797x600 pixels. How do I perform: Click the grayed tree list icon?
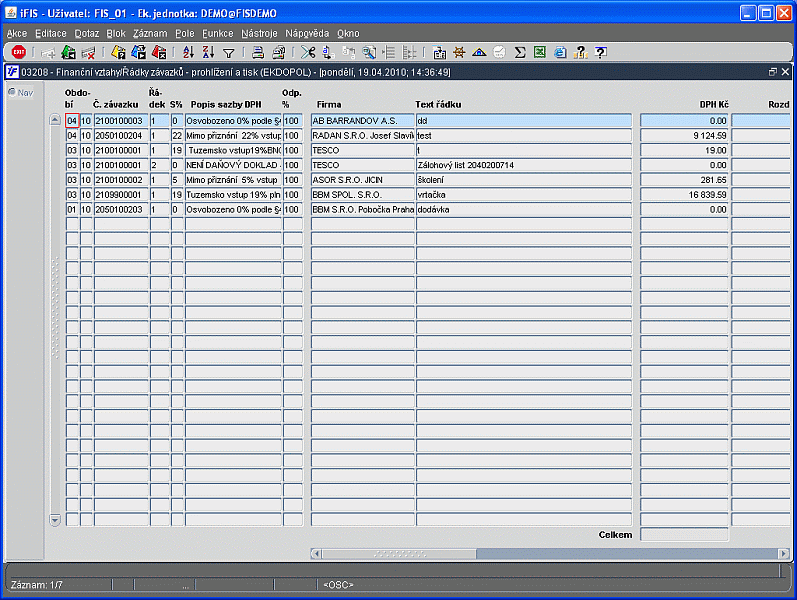coord(389,52)
